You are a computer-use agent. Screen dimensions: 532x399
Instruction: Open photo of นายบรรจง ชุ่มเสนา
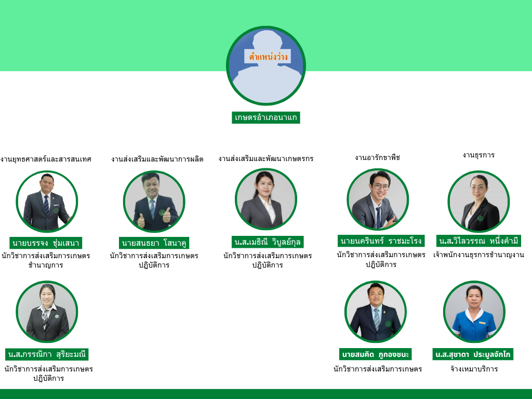point(47,202)
